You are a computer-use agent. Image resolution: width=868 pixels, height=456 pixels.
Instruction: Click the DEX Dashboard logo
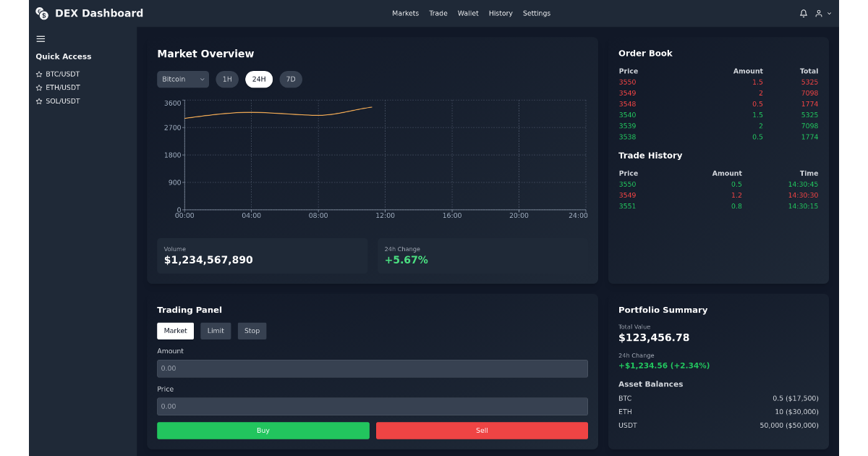[x=88, y=12]
